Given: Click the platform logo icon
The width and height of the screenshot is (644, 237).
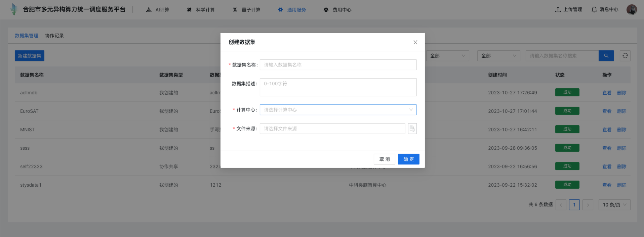Looking at the screenshot, I should [x=14, y=9].
